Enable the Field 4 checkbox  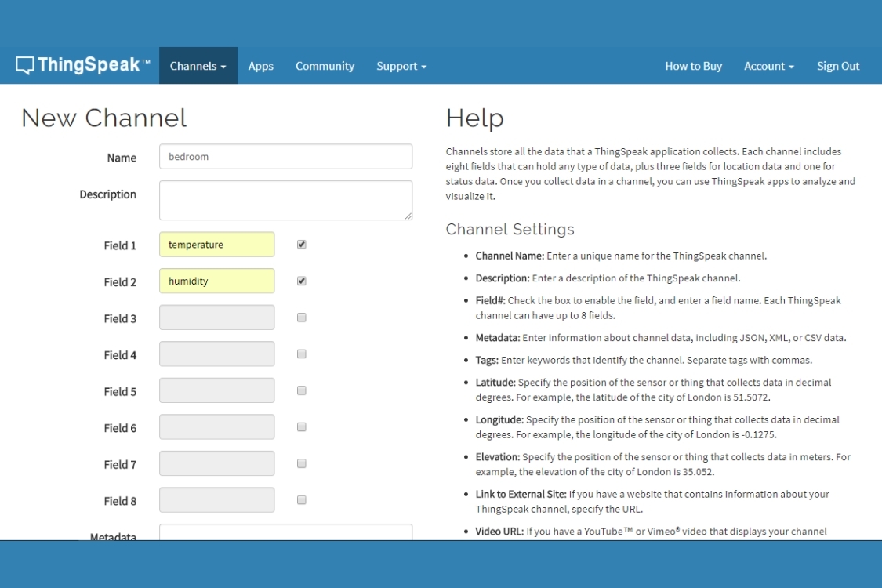pos(302,354)
